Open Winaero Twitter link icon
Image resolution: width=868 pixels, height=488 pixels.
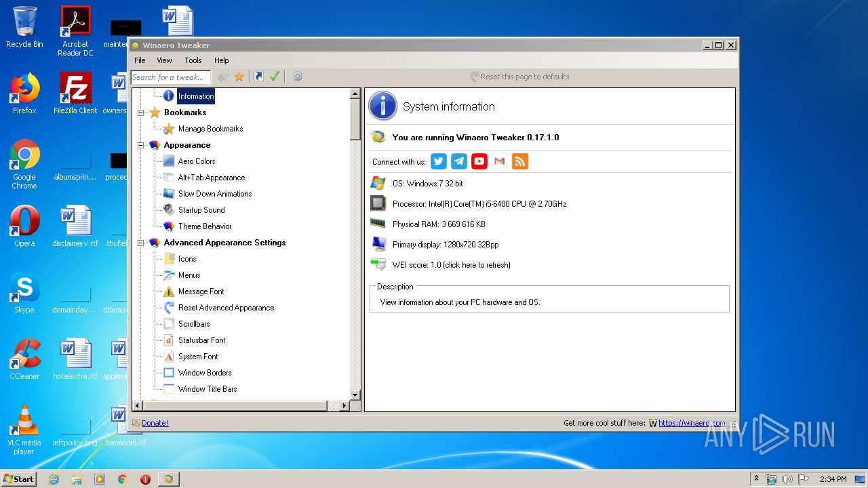coord(439,161)
